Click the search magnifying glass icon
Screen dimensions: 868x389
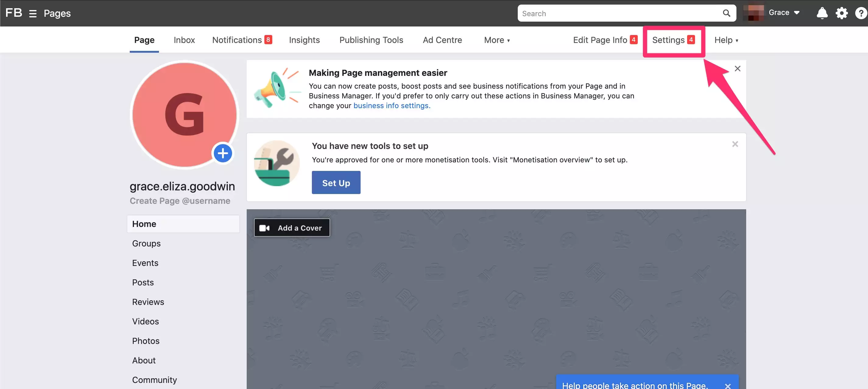726,13
